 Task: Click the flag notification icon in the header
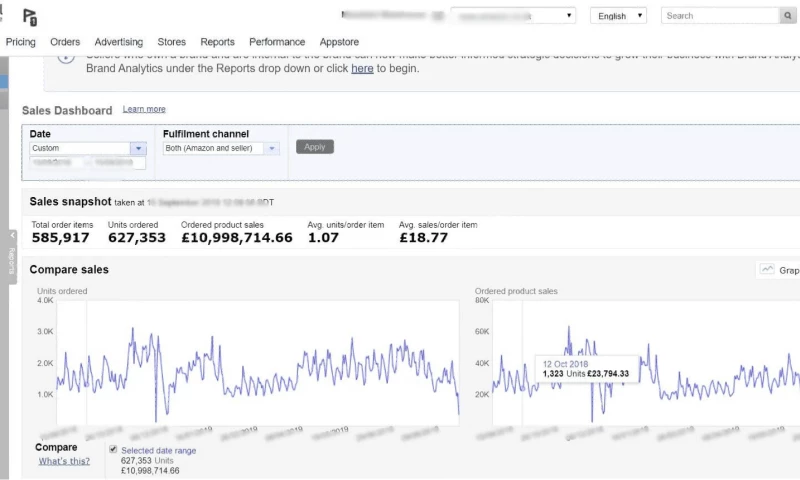pyautogui.click(x=30, y=17)
